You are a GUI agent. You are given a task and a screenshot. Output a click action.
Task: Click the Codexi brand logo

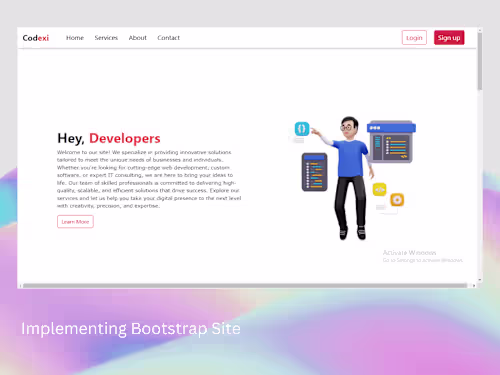[36, 38]
